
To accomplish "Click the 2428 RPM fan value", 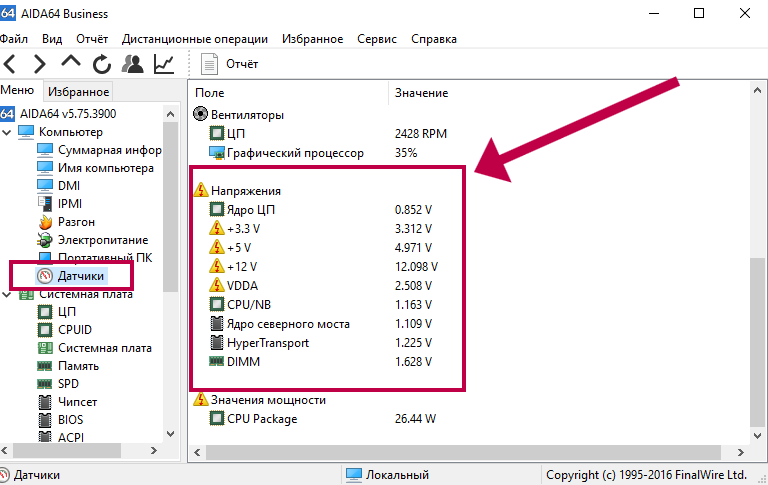I will point(421,134).
